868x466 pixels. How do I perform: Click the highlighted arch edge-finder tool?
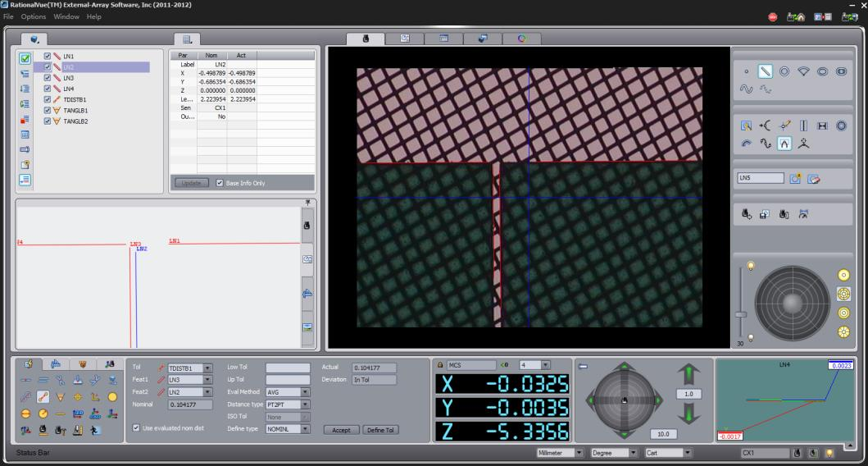784,144
